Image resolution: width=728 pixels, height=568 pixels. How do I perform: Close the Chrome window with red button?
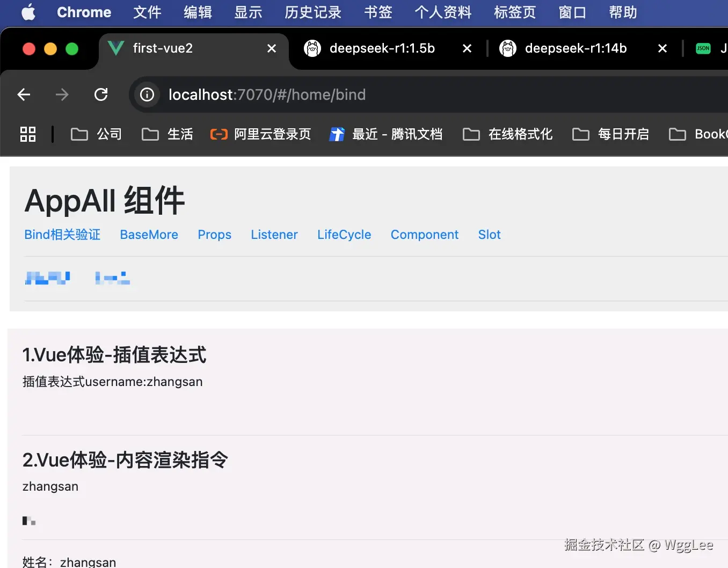pyautogui.click(x=29, y=49)
